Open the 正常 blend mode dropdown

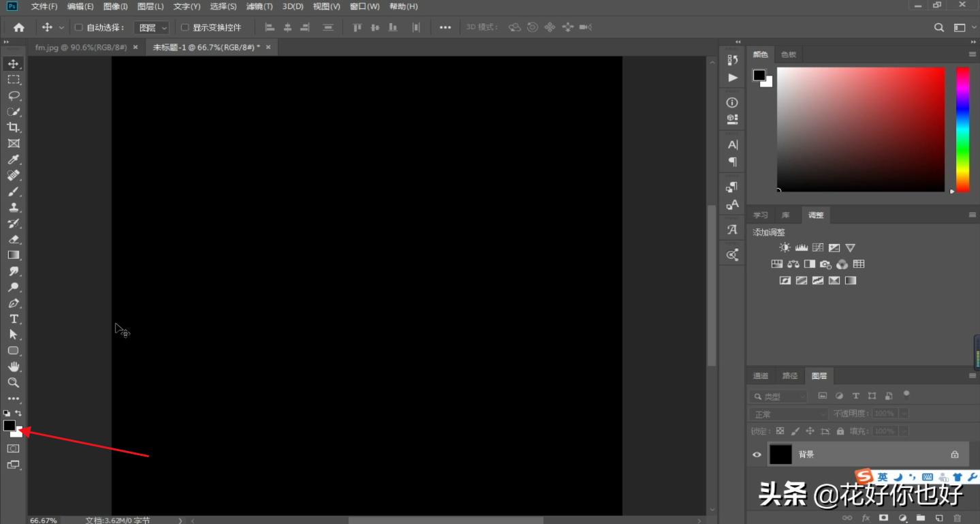click(x=789, y=414)
